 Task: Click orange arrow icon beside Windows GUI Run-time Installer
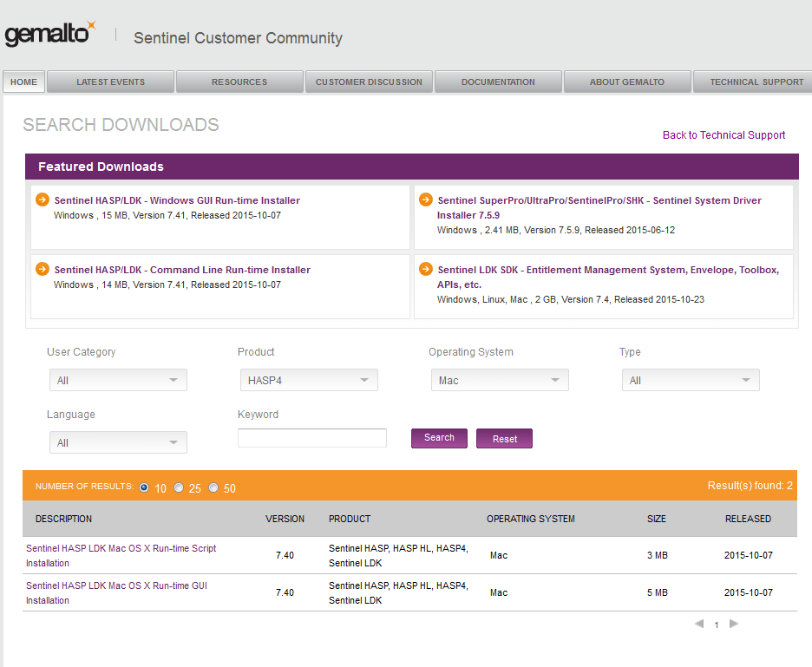point(43,199)
